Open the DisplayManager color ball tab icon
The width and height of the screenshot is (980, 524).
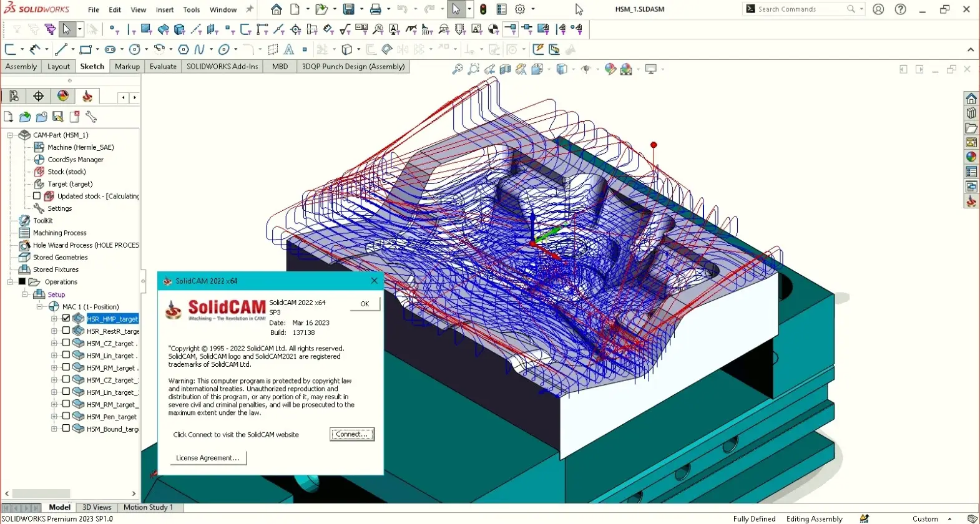[63, 96]
